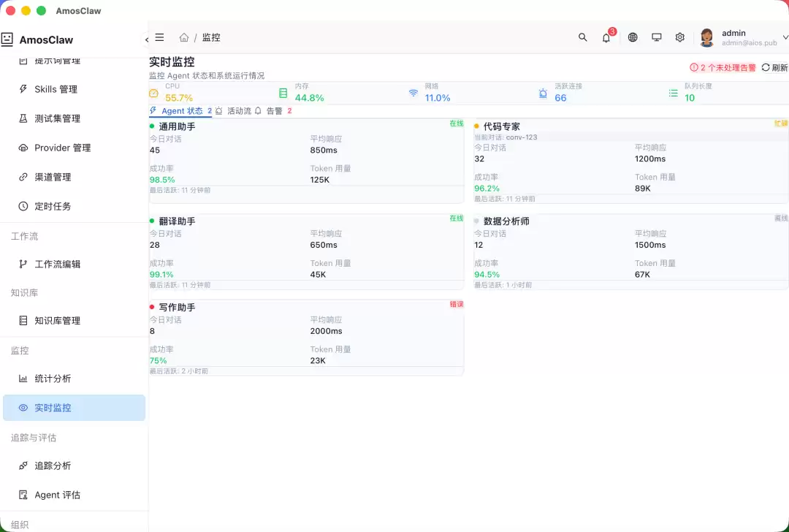Open the settings gear icon
The width and height of the screenshot is (789, 532).
coord(680,37)
